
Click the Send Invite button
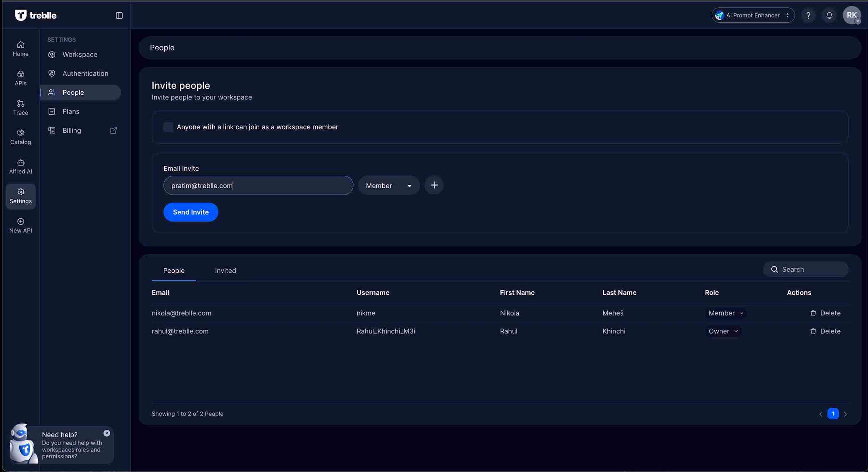pos(191,212)
